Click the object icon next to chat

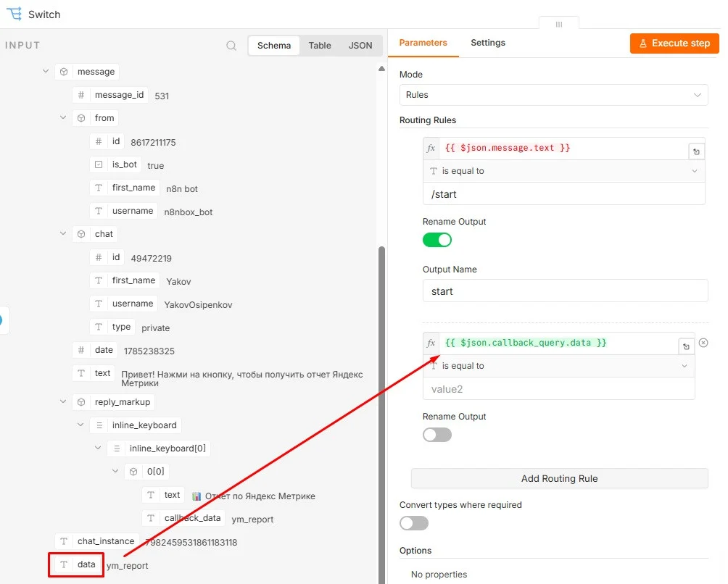(x=81, y=234)
